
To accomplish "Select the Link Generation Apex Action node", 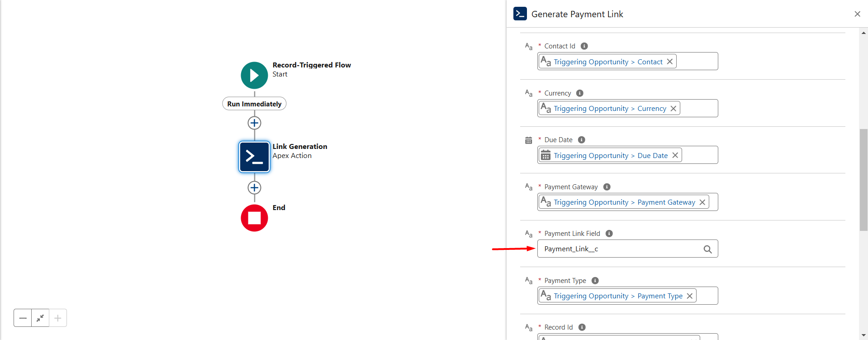I will coord(254,157).
